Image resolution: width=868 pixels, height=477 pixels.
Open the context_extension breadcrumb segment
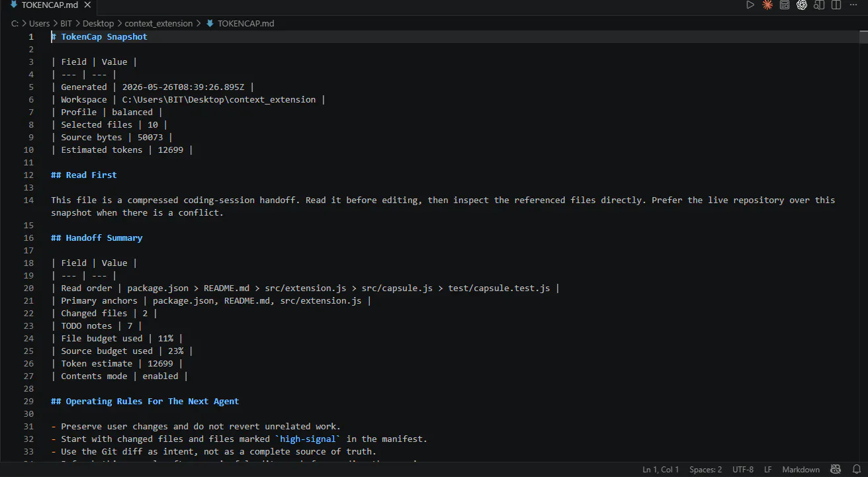pos(159,24)
